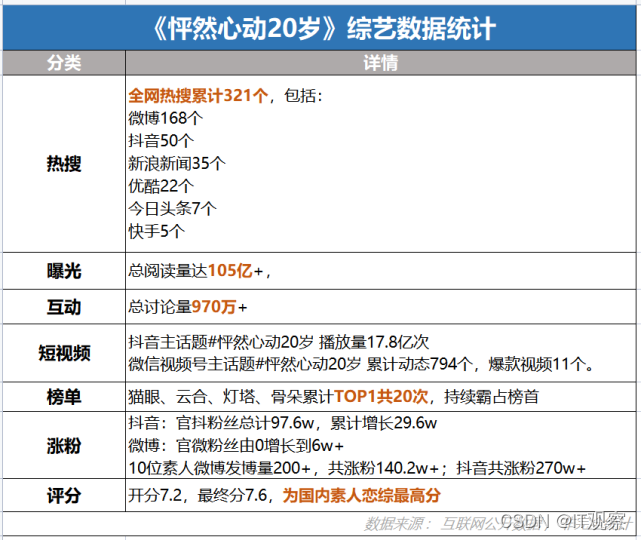Select the line 10位素人微博发博量200+
The image size is (641, 540).
[357, 468]
